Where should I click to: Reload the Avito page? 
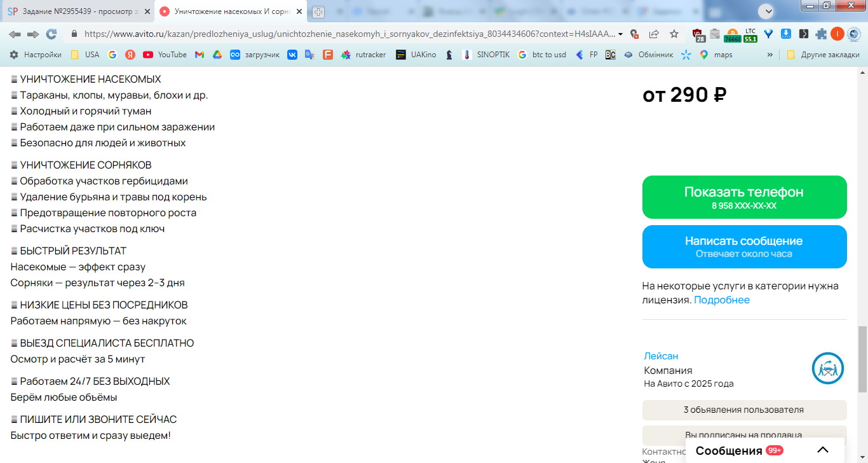point(51,34)
